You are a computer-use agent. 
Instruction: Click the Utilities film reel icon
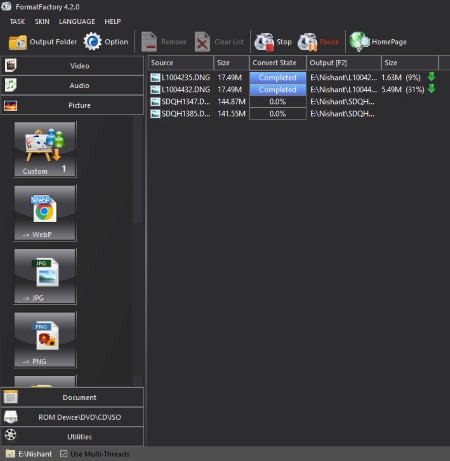click(10, 435)
